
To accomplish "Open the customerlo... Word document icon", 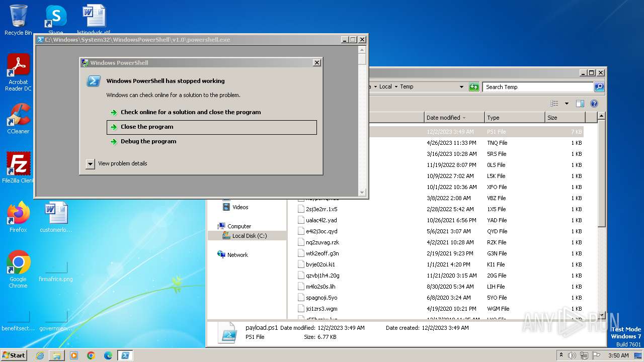I will (56, 217).
